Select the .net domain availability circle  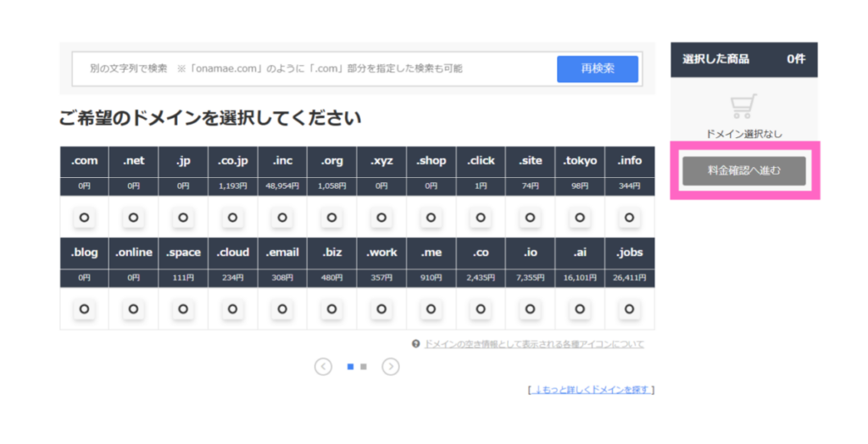click(133, 218)
